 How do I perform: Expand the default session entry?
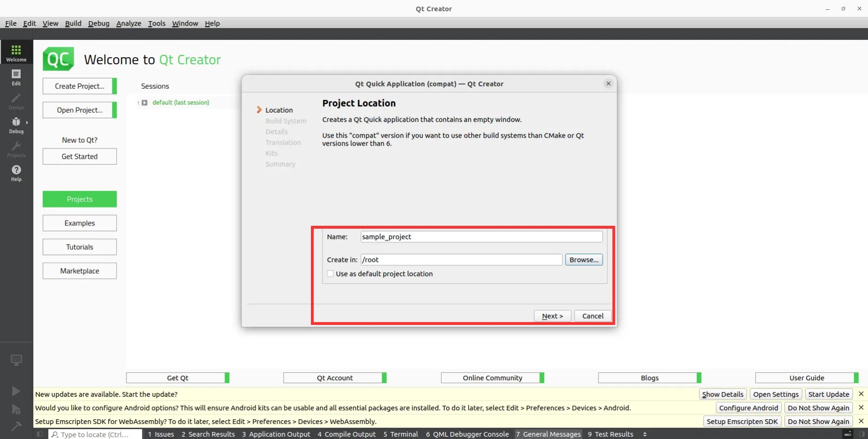point(144,102)
